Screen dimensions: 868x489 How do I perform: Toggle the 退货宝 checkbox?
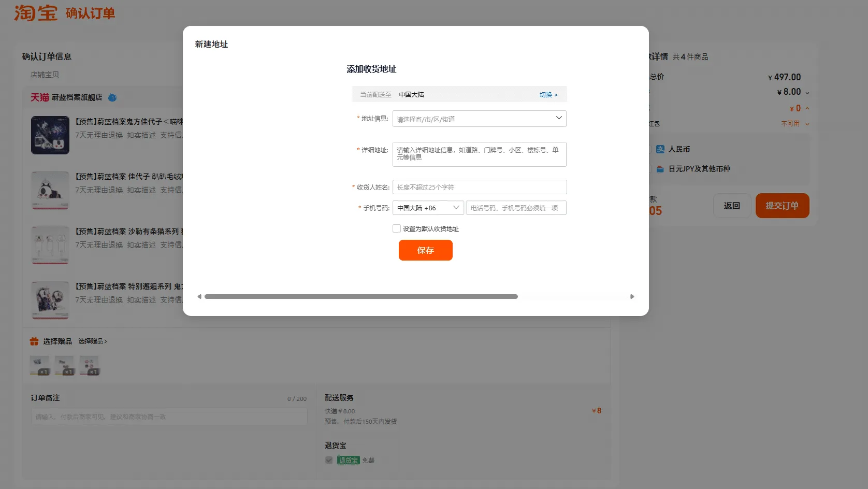[x=329, y=460]
